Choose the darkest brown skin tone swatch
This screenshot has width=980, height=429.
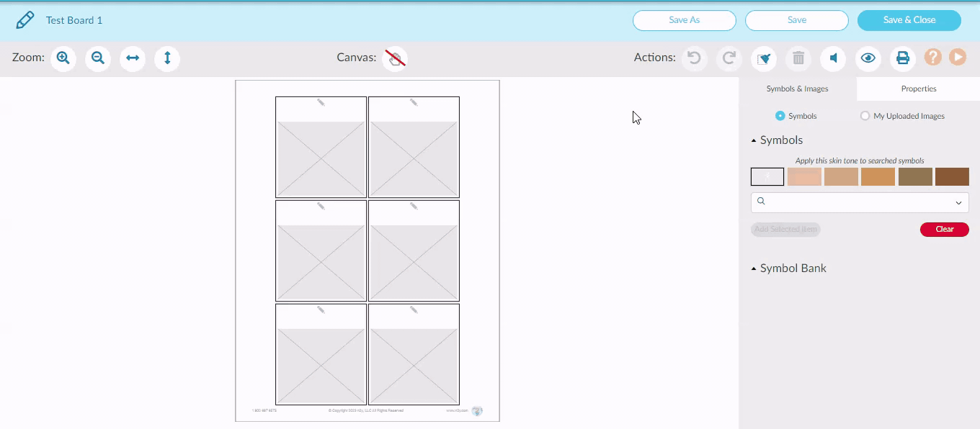pyautogui.click(x=952, y=177)
